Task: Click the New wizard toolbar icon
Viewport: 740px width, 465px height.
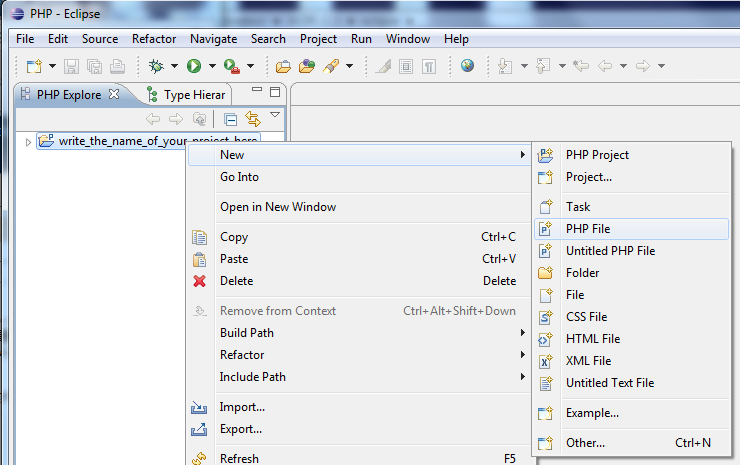Action: [34, 66]
